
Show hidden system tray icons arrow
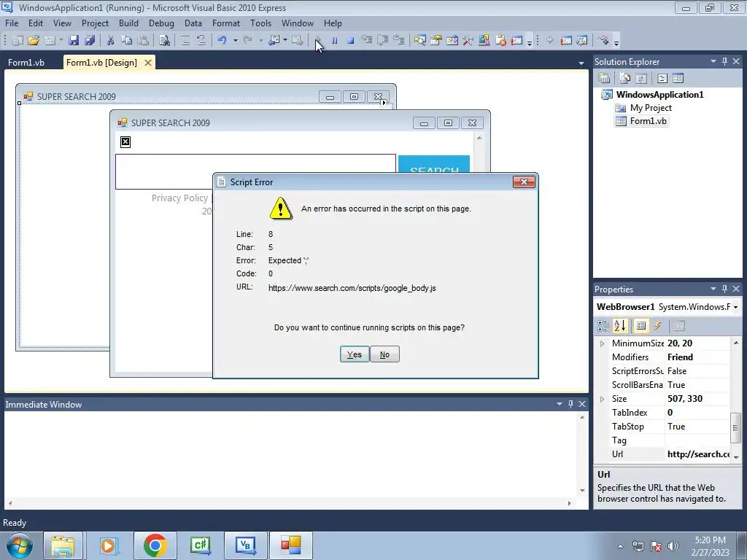(620, 546)
